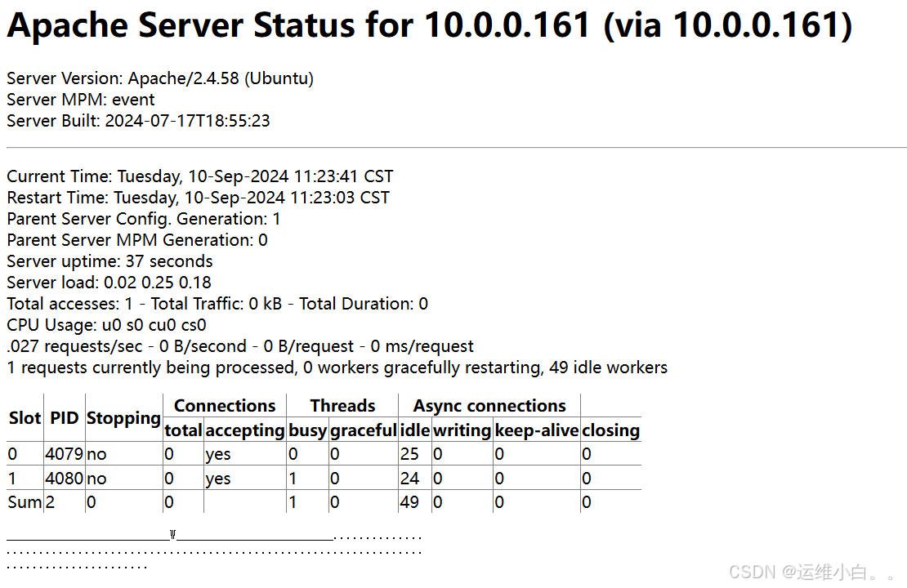
Task: Click Parent Server MPM Generation: 0
Action: click(137, 240)
